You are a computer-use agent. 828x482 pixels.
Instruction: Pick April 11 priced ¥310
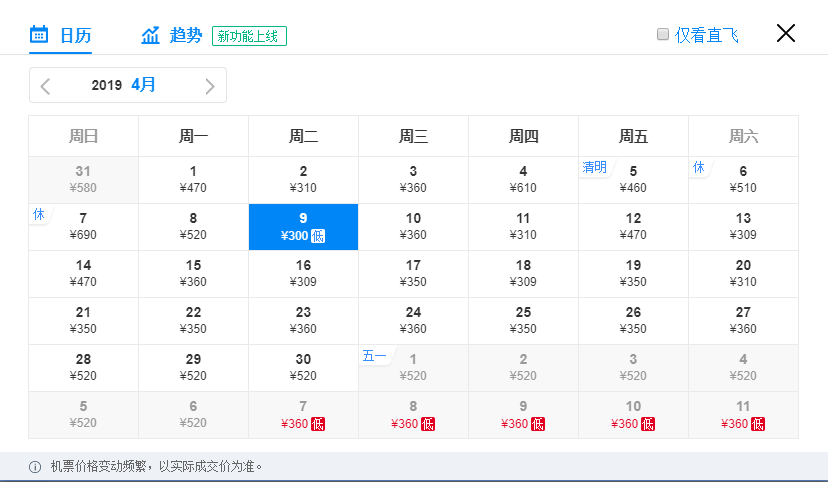point(523,227)
